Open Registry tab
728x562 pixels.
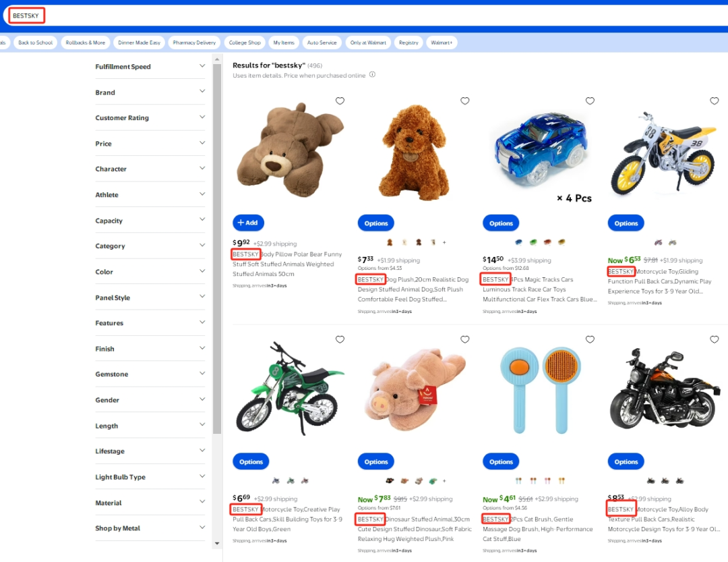(x=408, y=43)
